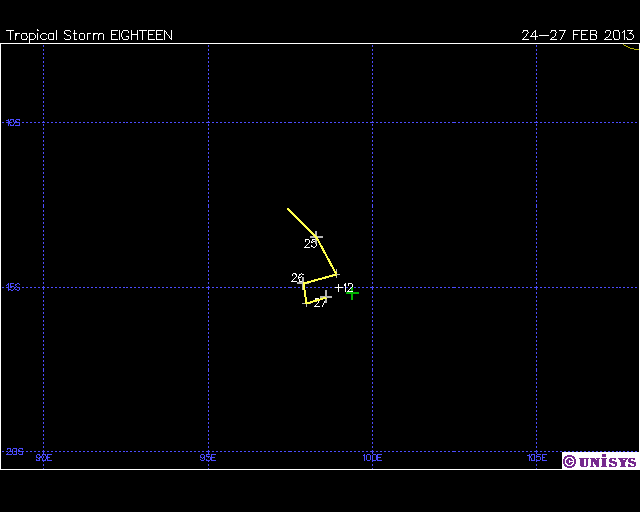Click the 10S latitude label
The image size is (640, 512).
(13, 123)
